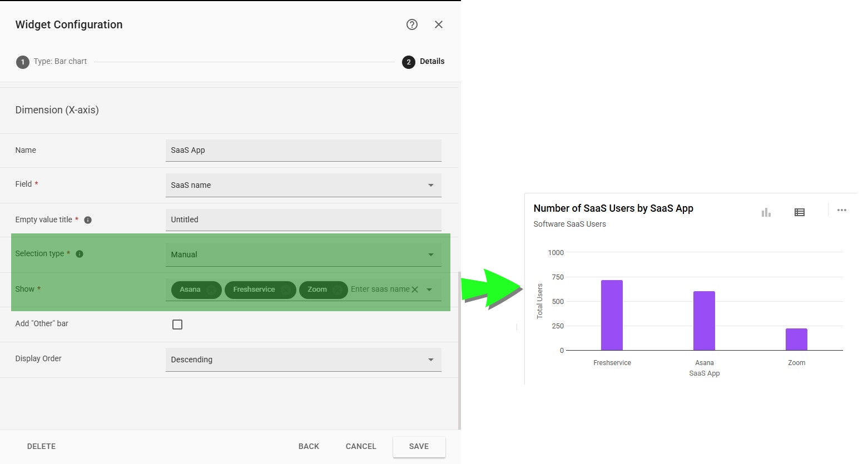
Task: Edit the Empty value title field
Action: point(304,220)
